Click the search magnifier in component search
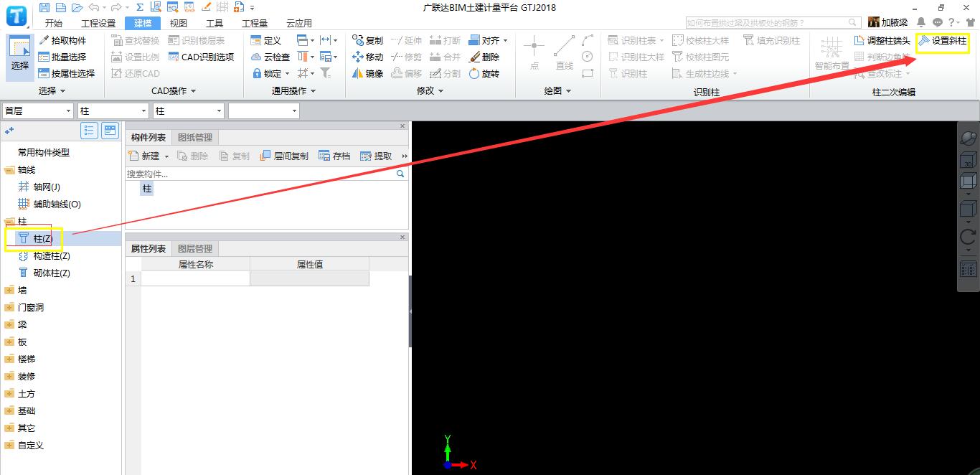The width and height of the screenshot is (980, 475). click(400, 174)
